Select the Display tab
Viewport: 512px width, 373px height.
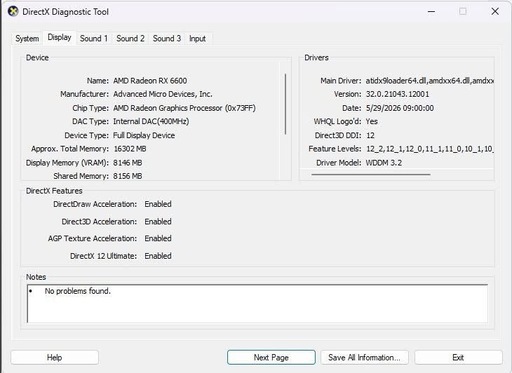pos(59,37)
